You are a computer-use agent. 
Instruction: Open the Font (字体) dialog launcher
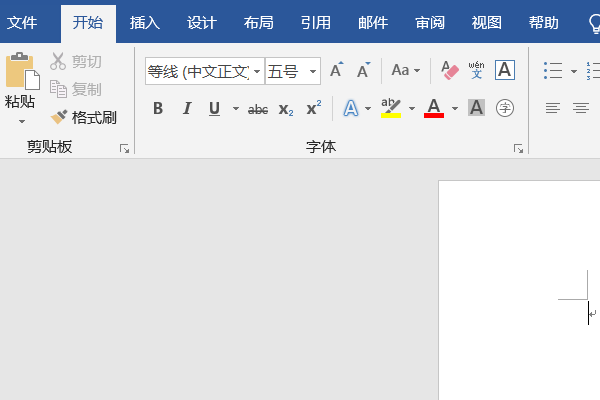pos(518,149)
